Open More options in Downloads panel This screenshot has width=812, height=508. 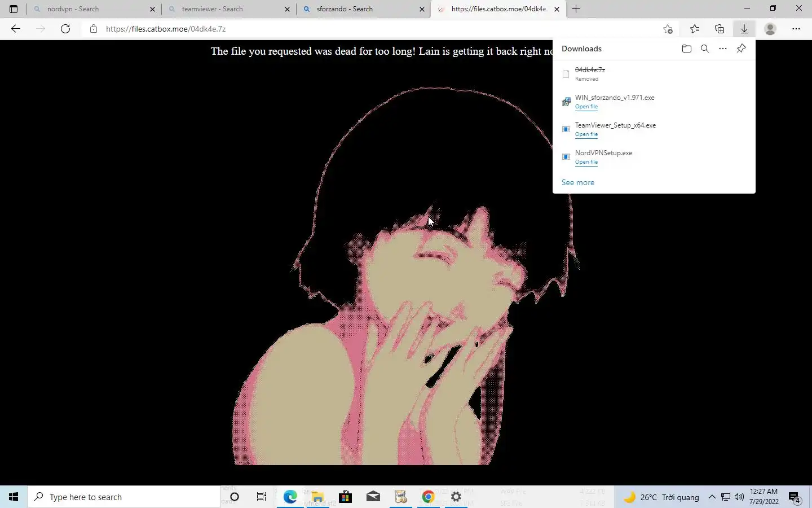coord(723,49)
